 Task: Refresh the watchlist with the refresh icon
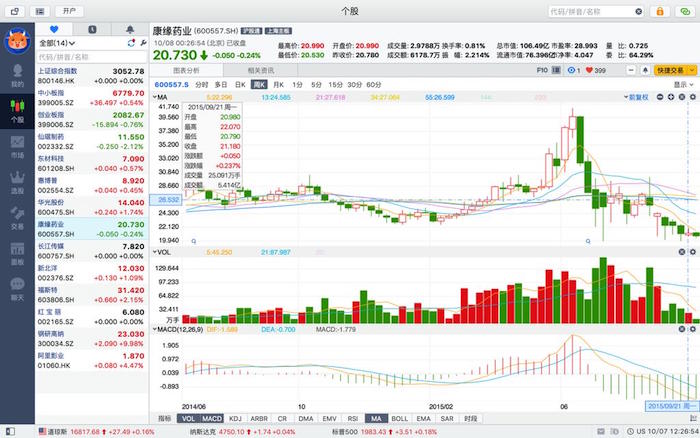coord(131,43)
